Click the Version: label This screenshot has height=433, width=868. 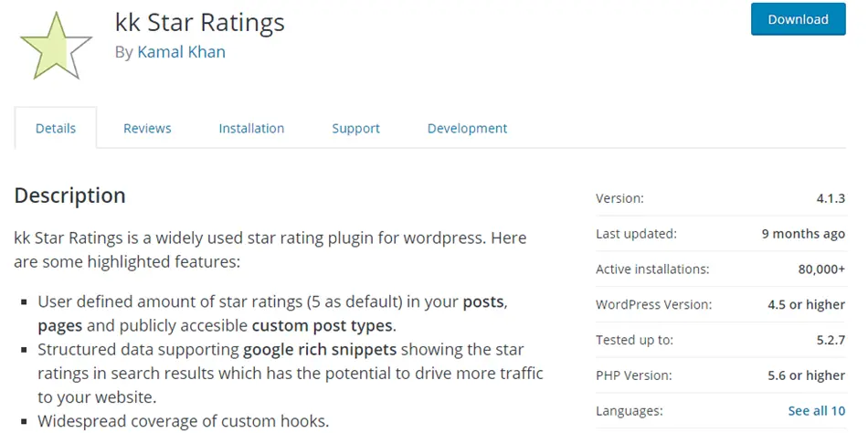(619, 198)
